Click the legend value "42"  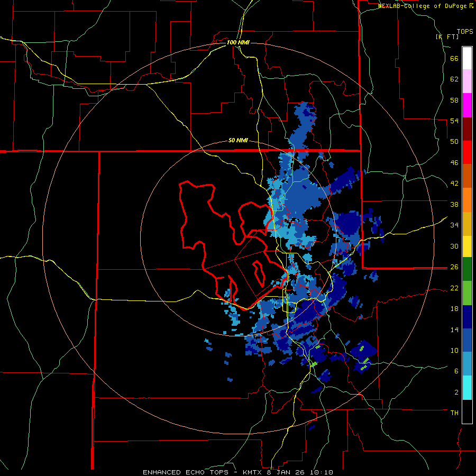454,184
